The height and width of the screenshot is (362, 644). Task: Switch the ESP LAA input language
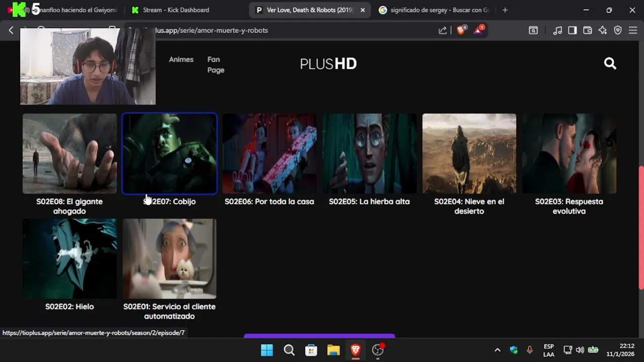549,350
